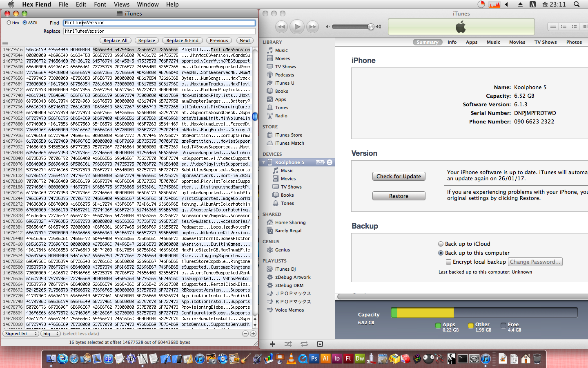Switch to grid view icon in iTunes
This screenshot has width=588, height=368.
coord(574,27)
